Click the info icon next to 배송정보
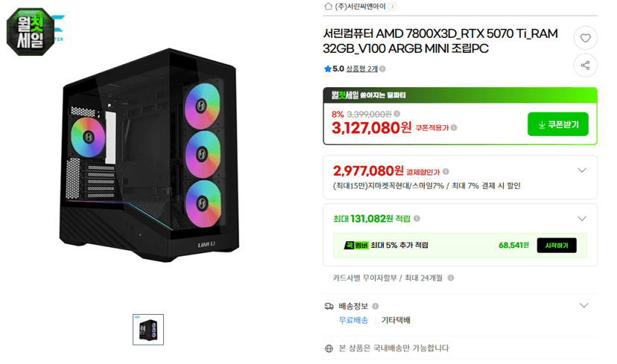Viewport: 617px width, 364px height. tap(376, 306)
